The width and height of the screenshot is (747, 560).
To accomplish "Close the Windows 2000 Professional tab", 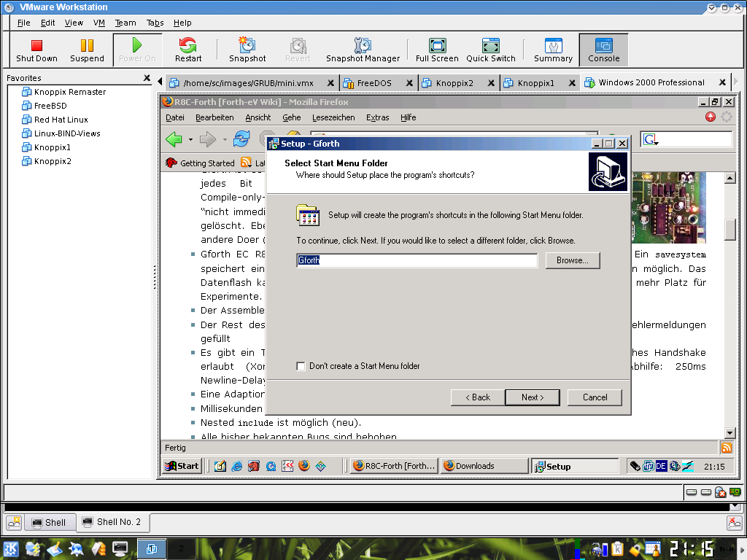I will (722, 82).
